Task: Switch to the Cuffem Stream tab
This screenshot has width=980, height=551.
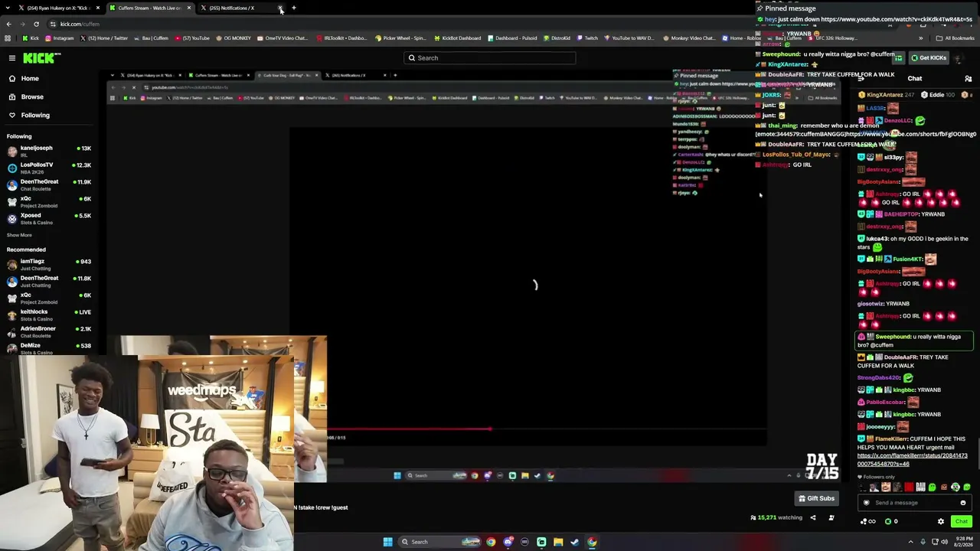Action: pos(149,8)
